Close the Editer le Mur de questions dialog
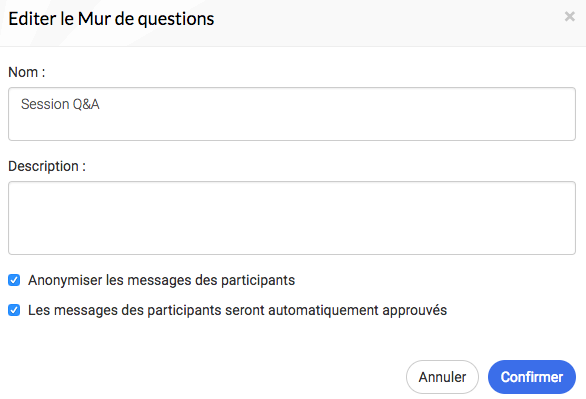586x399 pixels. 569,16
